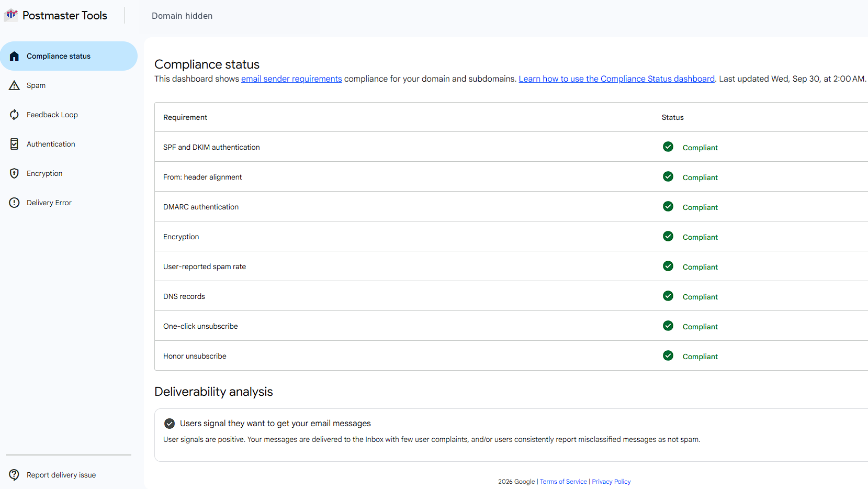Click green check icon for One-click unsubscribe
868x489 pixels.
point(668,326)
